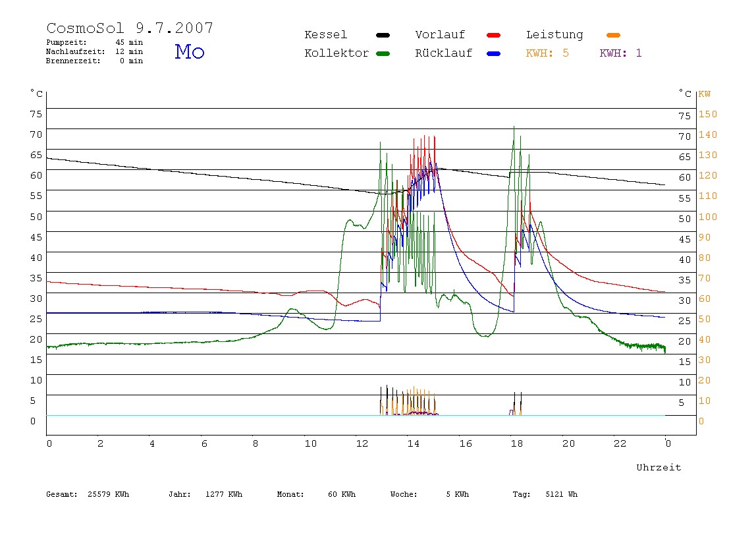This screenshot has width=756, height=535.
Task: Click the '75' left temperature axis value
Action: coord(36,115)
